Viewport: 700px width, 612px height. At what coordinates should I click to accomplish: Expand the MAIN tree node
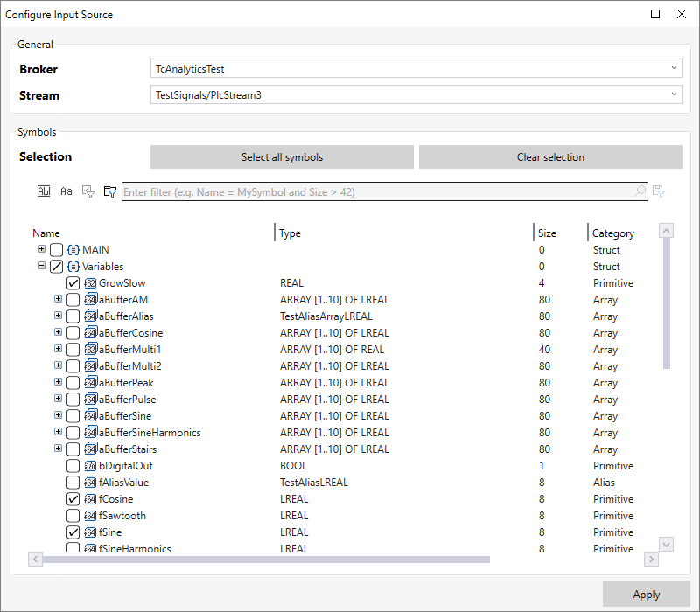41,249
